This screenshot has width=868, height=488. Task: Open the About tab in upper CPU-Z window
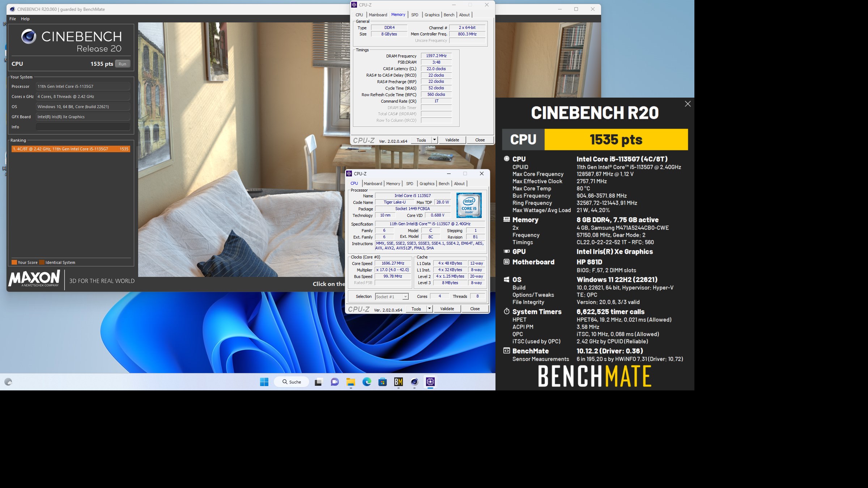pyautogui.click(x=464, y=15)
